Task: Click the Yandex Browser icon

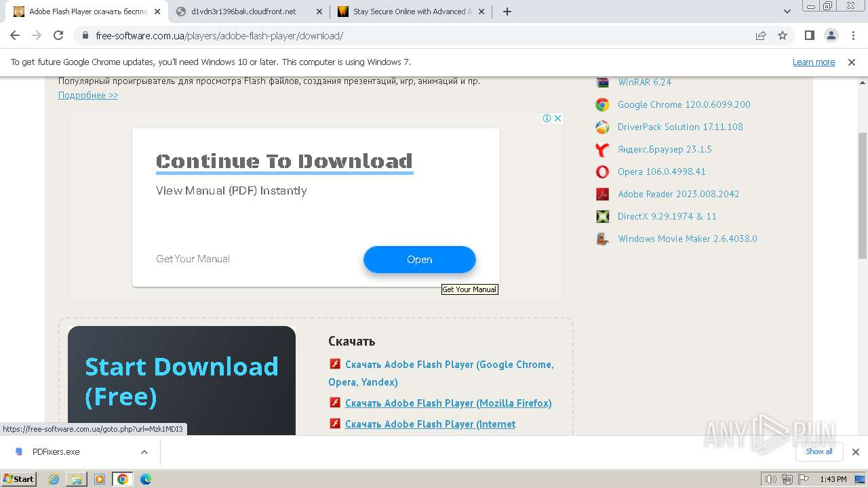Action: (x=602, y=149)
